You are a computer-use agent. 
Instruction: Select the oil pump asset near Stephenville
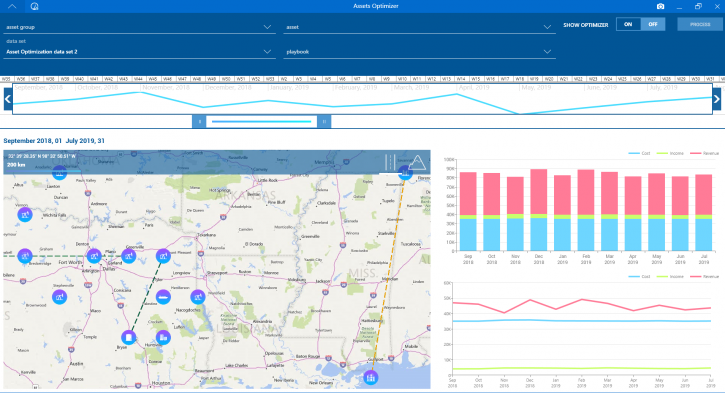tap(60, 297)
